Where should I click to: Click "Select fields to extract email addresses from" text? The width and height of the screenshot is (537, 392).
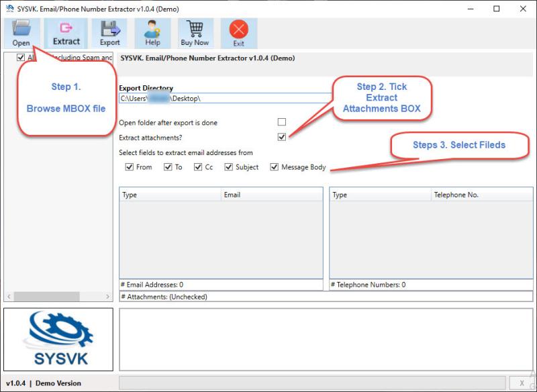click(186, 152)
